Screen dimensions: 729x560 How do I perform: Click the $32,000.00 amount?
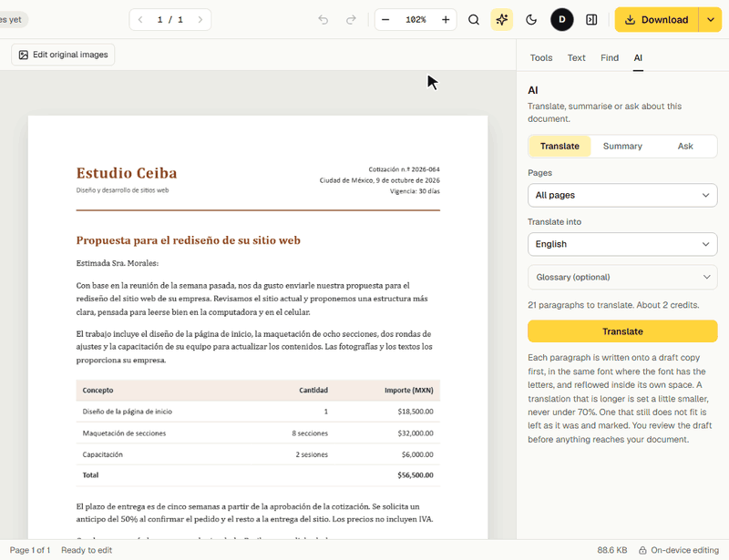coord(416,433)
